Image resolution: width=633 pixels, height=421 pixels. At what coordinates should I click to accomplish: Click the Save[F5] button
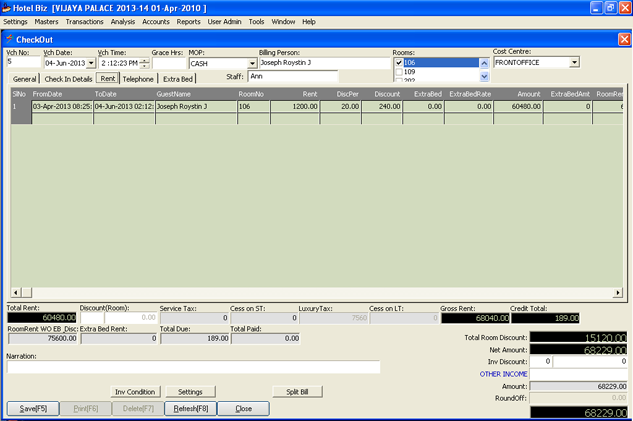pos(33,408)
